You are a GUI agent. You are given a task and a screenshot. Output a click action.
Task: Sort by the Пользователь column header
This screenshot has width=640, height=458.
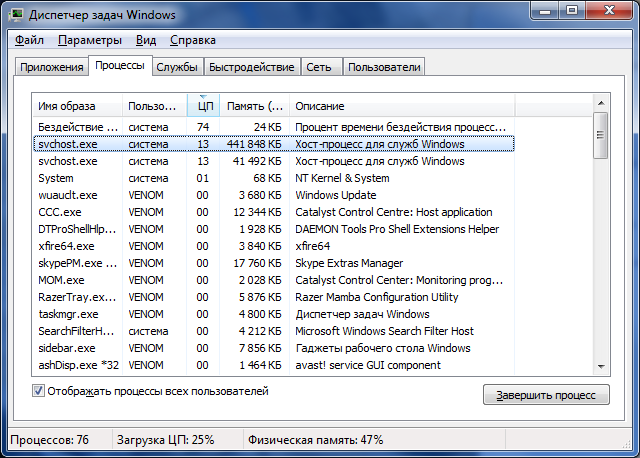pos(155,106)
